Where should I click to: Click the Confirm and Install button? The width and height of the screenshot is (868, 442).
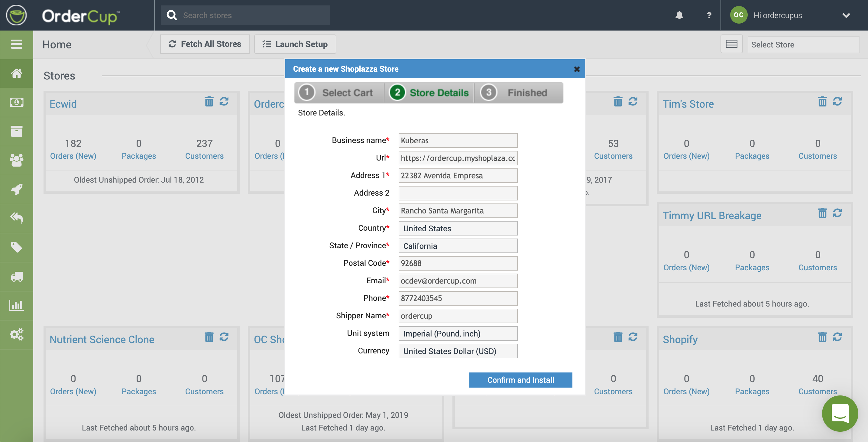520,380
